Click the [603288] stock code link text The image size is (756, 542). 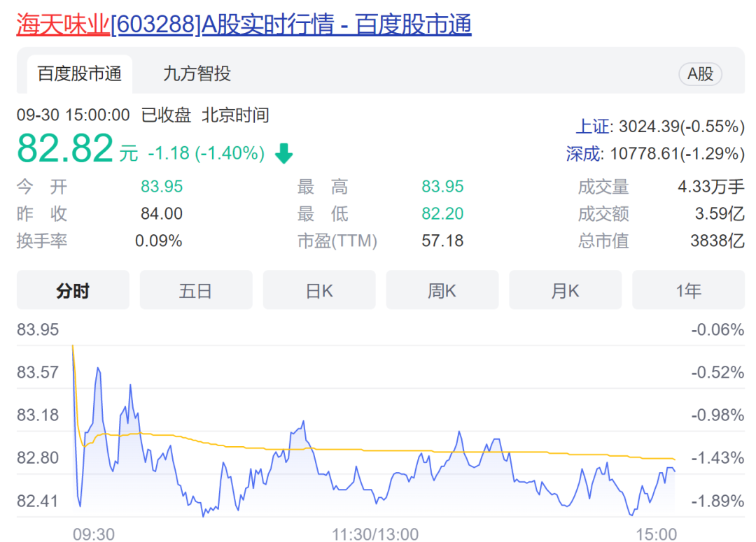[155, 24]
